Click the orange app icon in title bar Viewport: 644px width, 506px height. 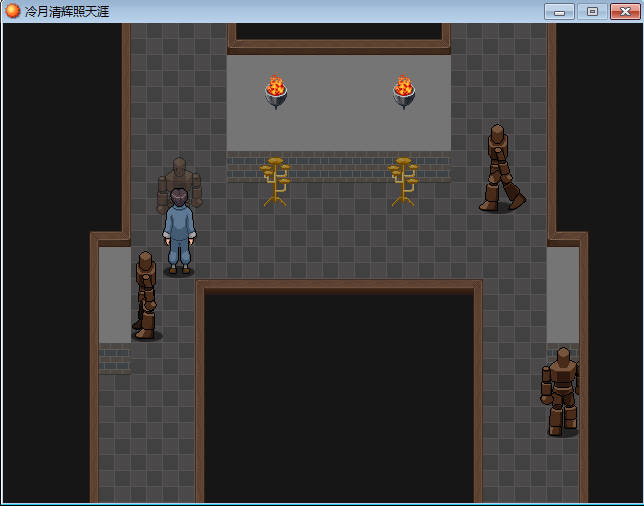[x=13, y=11]
